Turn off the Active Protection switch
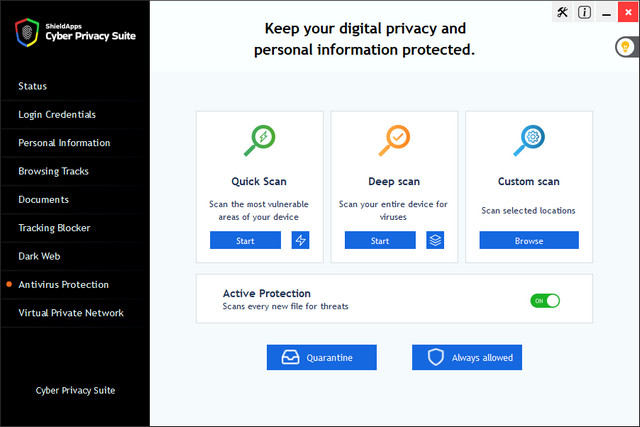640x427 pixels. point(545,300)
